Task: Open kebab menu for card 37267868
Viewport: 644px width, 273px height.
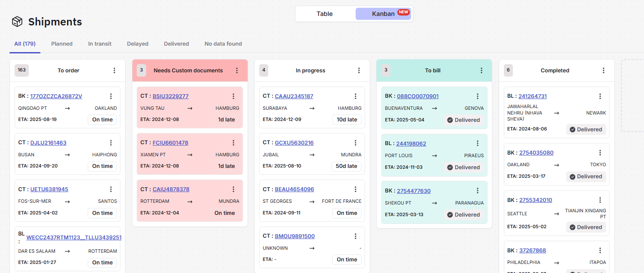Action: pyautogui.click(x=600, y=251)
